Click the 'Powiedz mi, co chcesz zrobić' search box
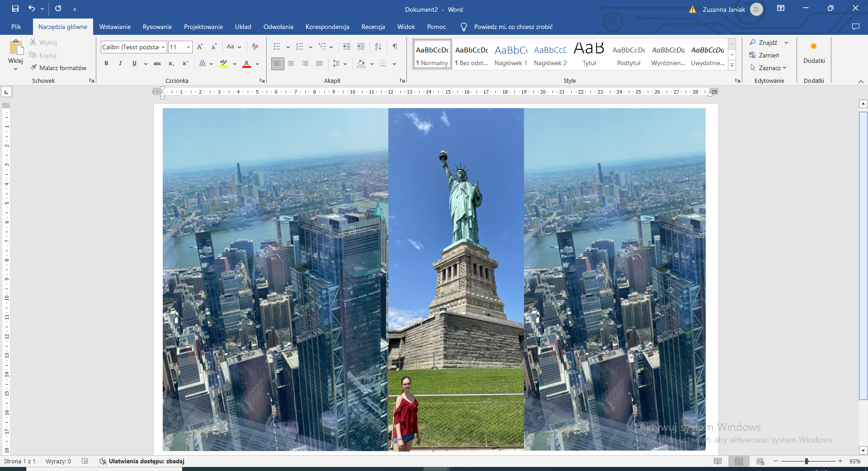The height and width of the screenshot is (471, 868). pyautogui.click(x=514, y=27)
